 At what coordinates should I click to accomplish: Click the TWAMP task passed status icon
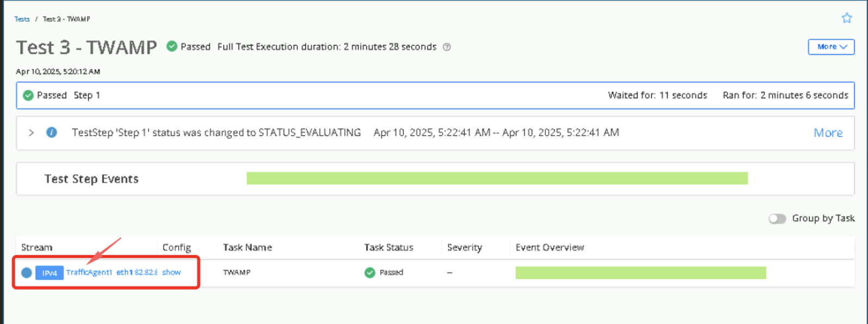click(370, 272)
